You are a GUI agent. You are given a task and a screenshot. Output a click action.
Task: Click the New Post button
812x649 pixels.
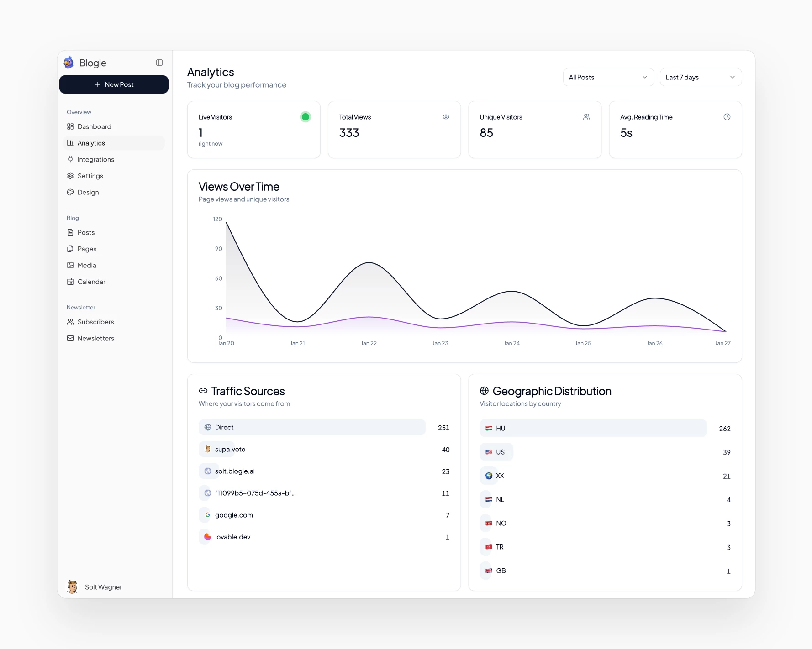point(114,84)
